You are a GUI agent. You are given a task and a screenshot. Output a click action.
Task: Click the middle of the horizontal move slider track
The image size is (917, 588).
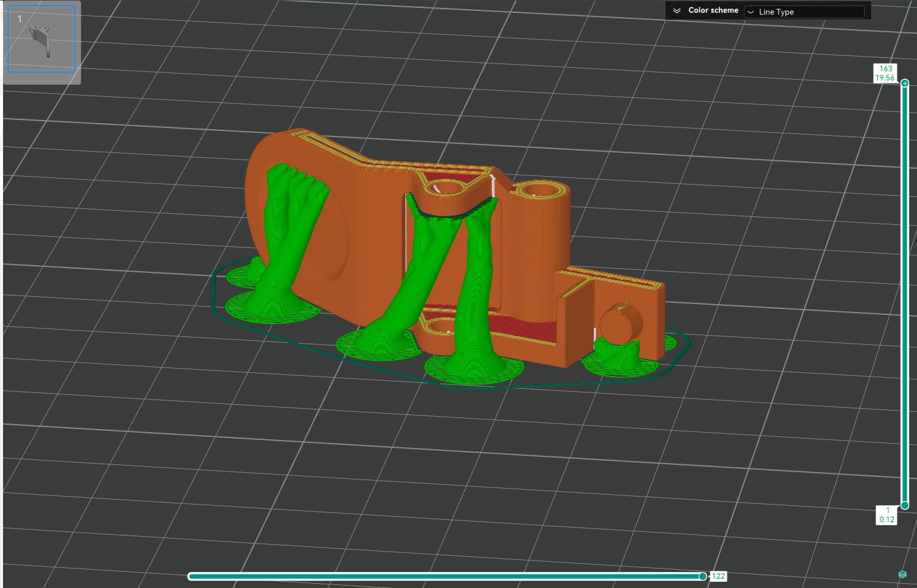445,576
